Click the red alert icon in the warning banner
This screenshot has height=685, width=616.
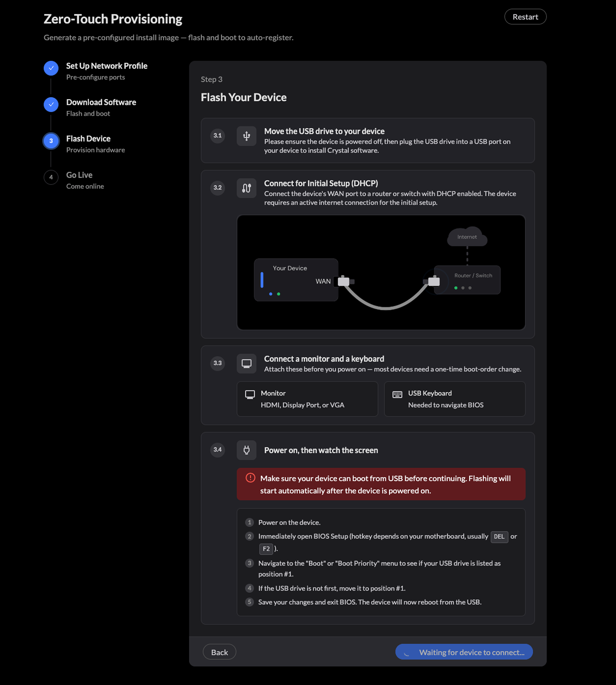coord(250,478)
